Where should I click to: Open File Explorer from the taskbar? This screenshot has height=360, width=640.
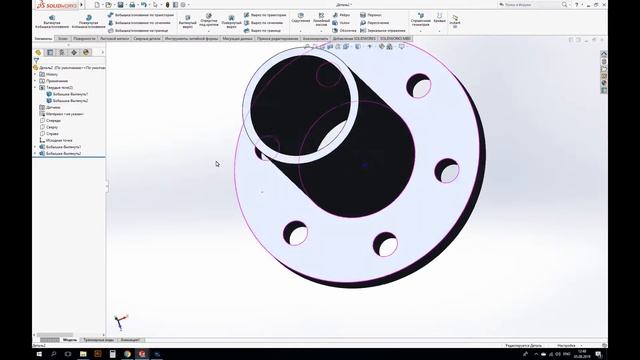point(83,354)
